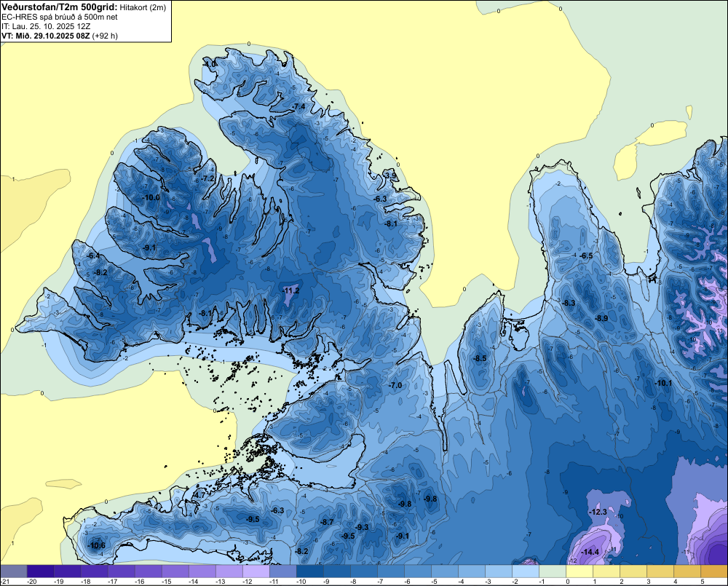This screenshot has width=728, height=586.
Task: Click the legend swatch between -1 and 0
Action: 553,571
